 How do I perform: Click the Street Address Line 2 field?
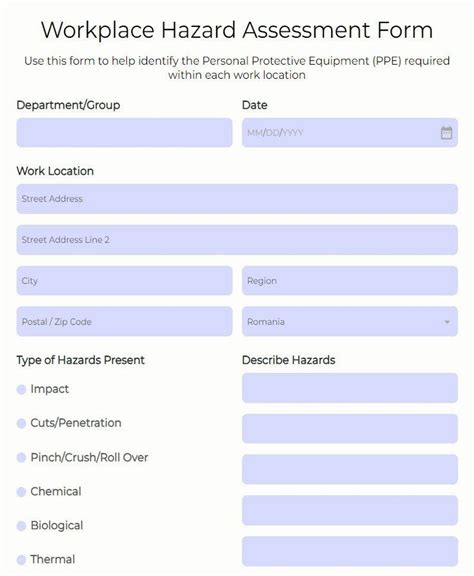coord(237,240)
